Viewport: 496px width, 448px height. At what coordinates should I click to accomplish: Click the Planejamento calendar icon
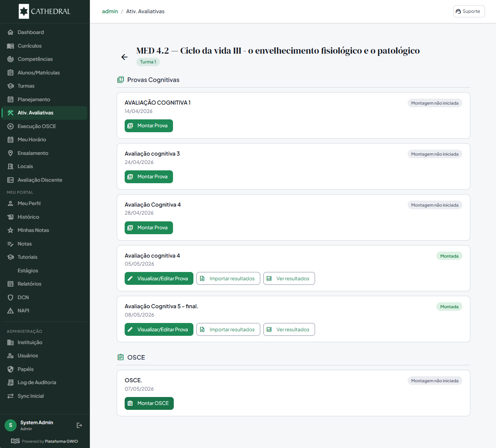[x=11, y=99]
